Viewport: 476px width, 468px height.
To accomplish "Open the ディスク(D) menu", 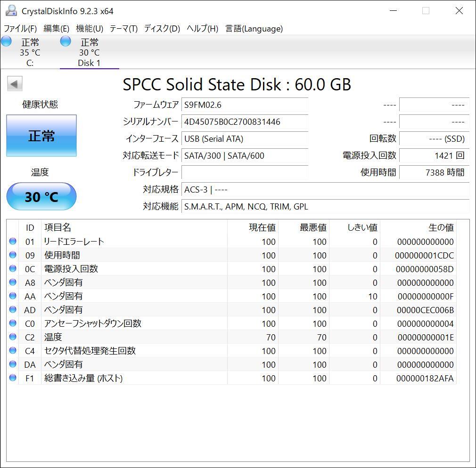I will point(162,29).
